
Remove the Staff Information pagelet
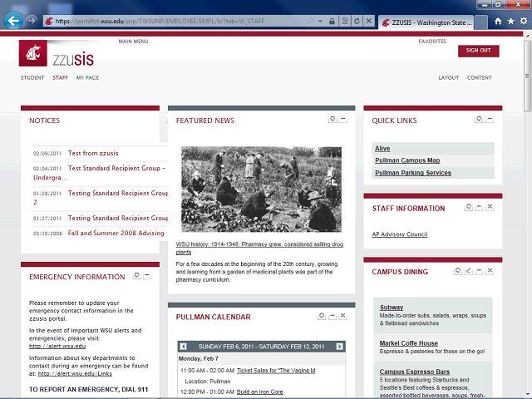click(x=490, y=207)
